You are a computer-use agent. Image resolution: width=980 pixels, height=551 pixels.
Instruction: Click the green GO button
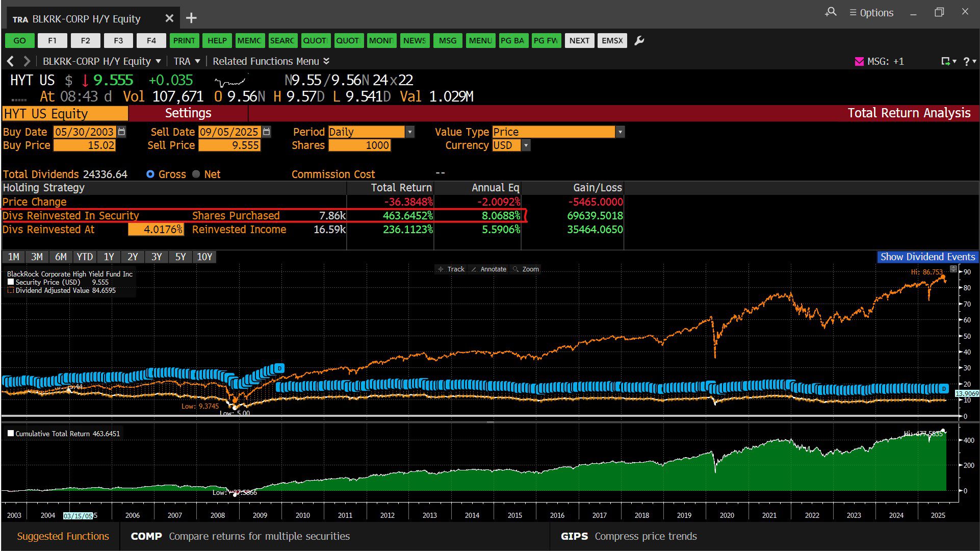click(x=20, y=40)
